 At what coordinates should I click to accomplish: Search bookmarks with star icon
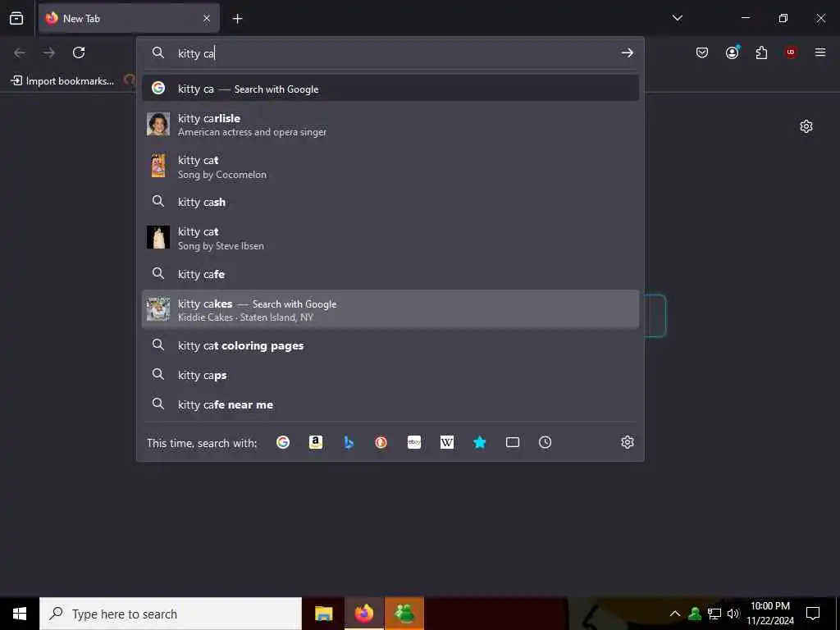(x=479, y=442)
